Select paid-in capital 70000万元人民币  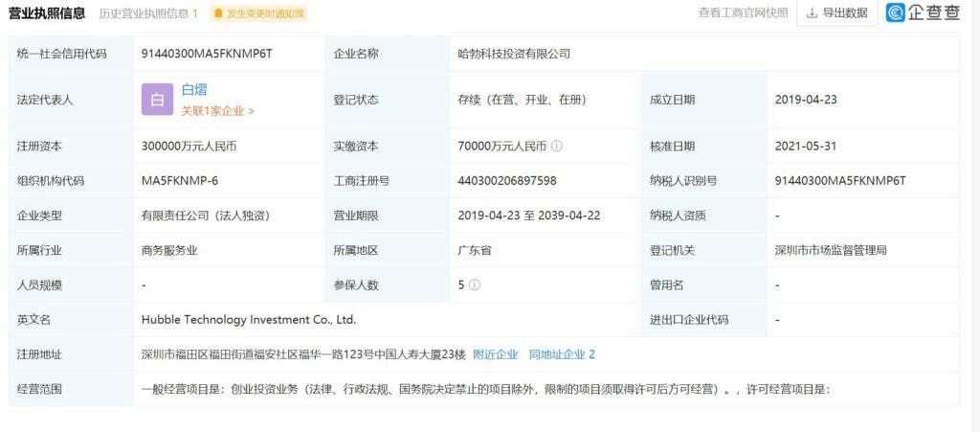point(501,147)
